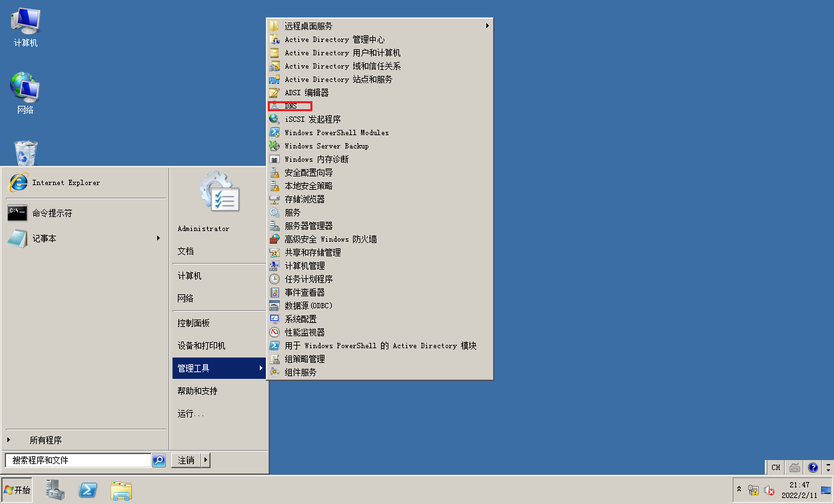Expand 记事本 recent files arrow
The width and height of the screenshot is (834, 504).
159,238
